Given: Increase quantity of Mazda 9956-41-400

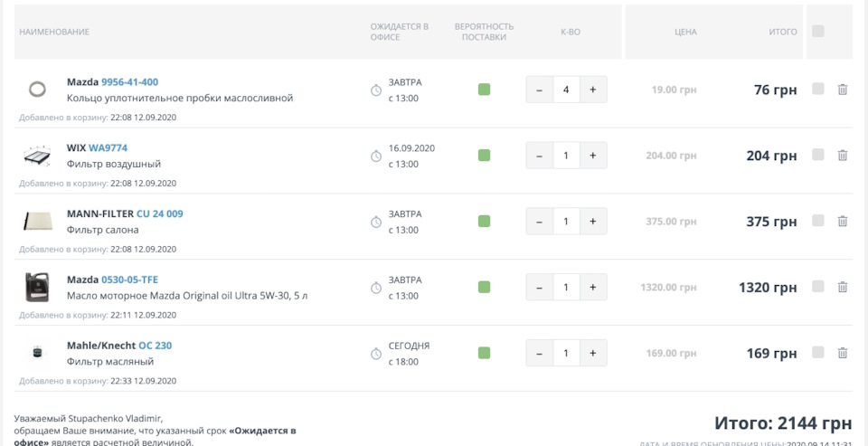Looking at the screenshot, I should click(593, 90).
